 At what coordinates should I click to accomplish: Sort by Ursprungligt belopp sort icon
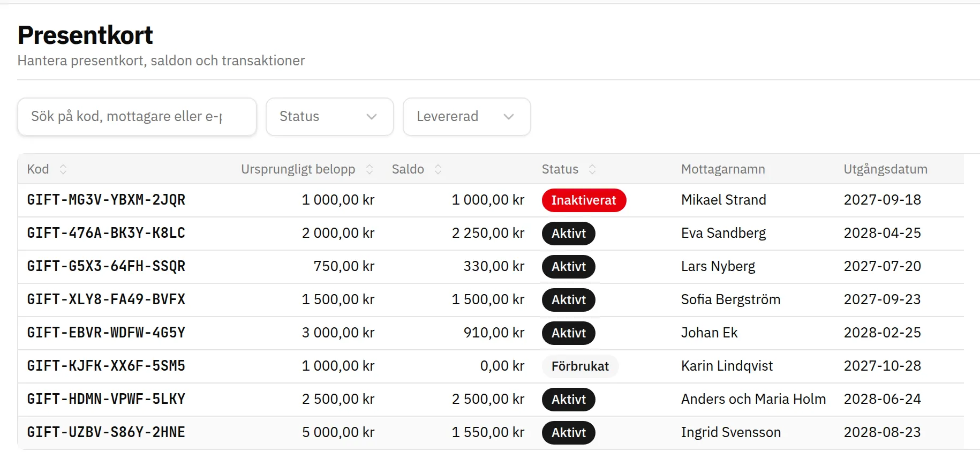click(x=370, y=169)
